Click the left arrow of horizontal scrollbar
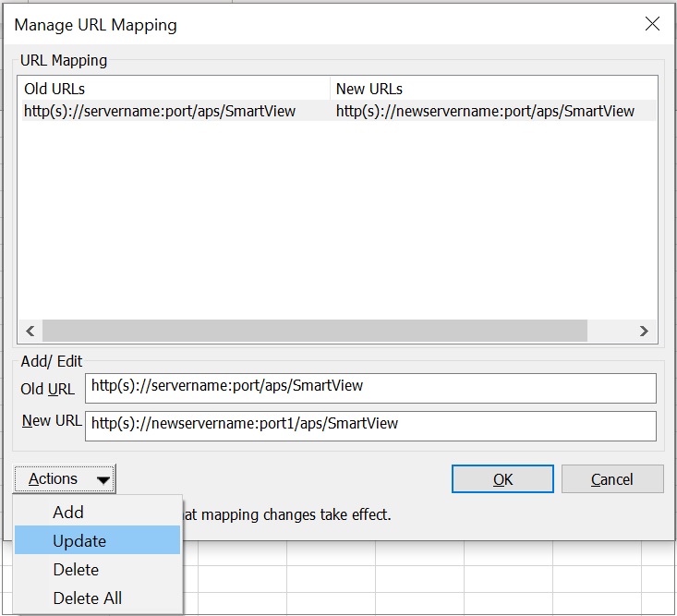This screenshot has width=677, height=616. pos(30,331)
